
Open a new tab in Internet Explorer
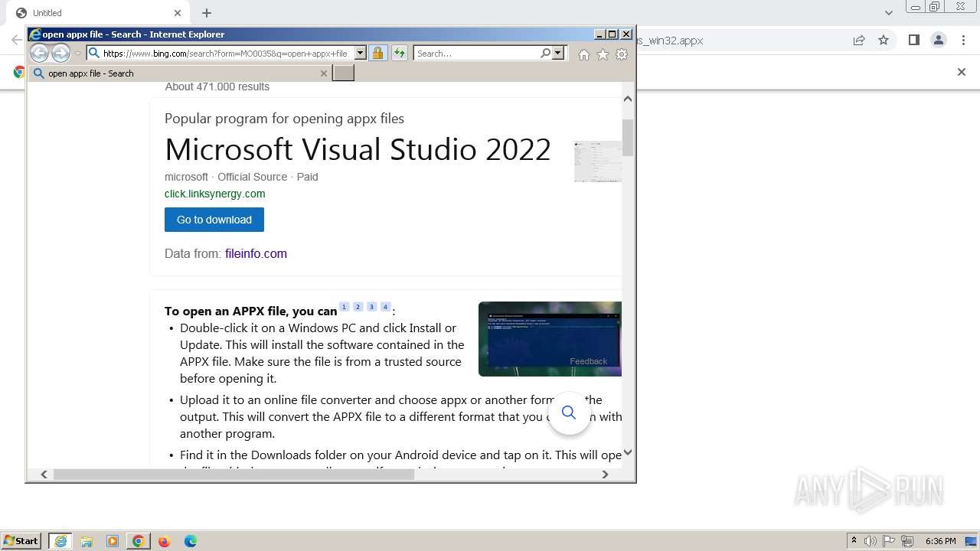coord(343,73)
